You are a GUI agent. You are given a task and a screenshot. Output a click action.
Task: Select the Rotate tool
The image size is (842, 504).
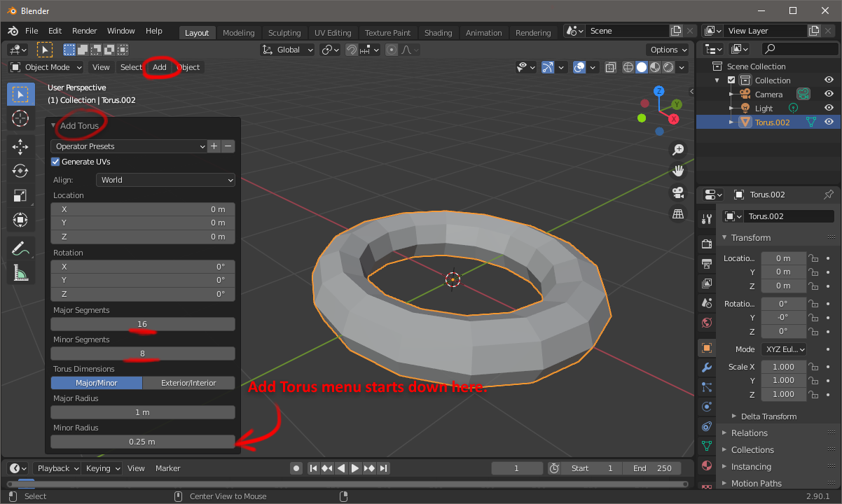(x=20, y=171)
